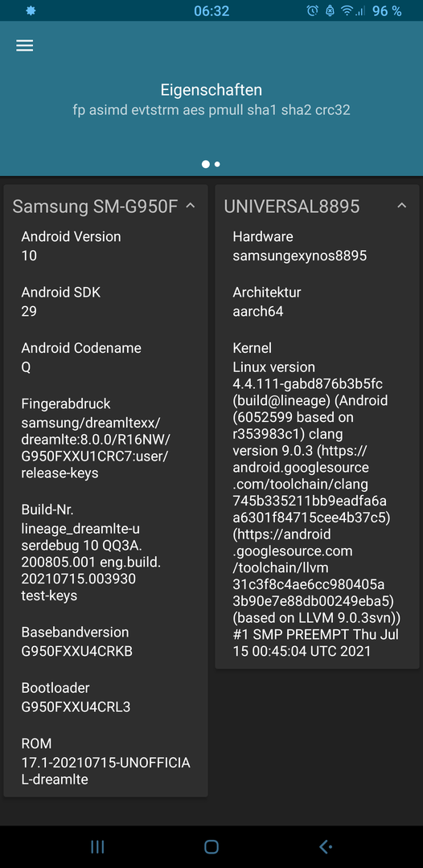The height and width of the screenshot is (868, 423).
Task: Tap the Basebandversion entry
Action: (x=105, y=641)
